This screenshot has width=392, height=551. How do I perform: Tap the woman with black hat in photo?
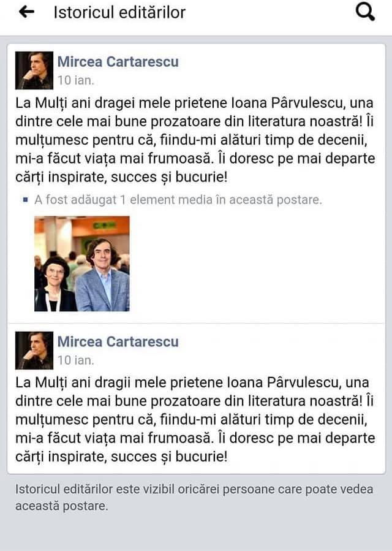point(56,284)
